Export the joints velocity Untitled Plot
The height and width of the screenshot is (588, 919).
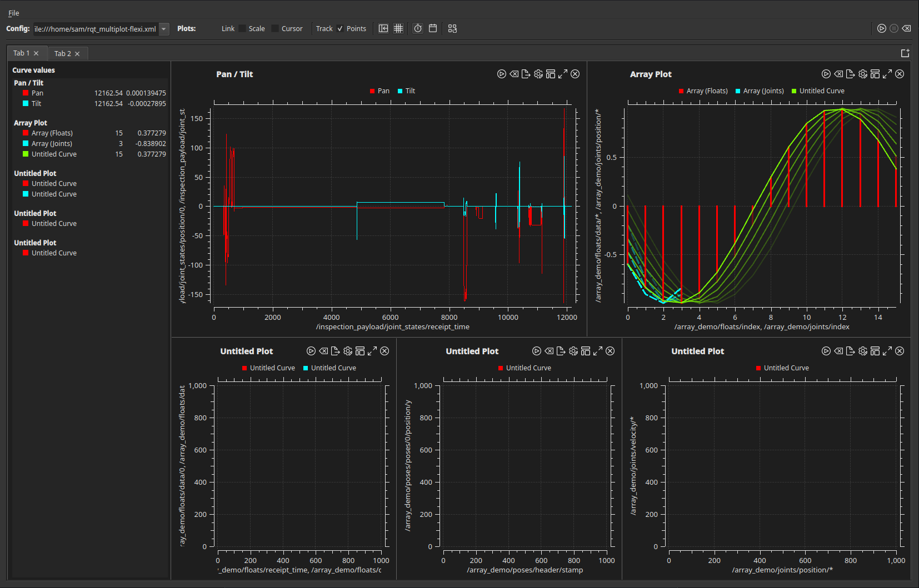(851, 351)
